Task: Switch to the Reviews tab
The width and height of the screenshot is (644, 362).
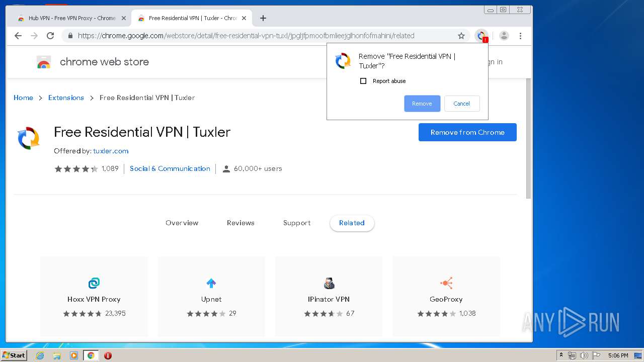Action: click(240, 223)
